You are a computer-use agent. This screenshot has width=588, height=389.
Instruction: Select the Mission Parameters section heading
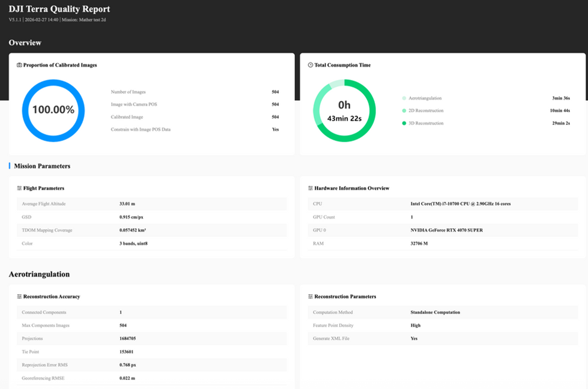click(42, 166)
